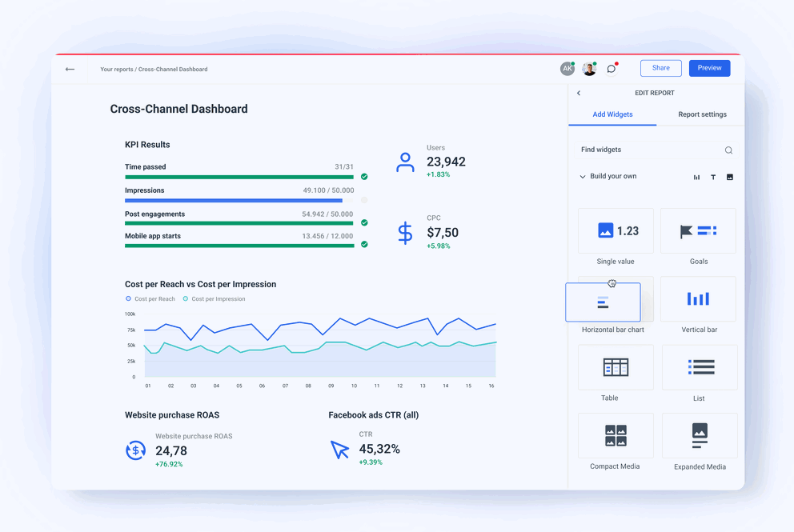Click the Share button
This screenshot has width=794, height=532.
(x=660, y=68)
